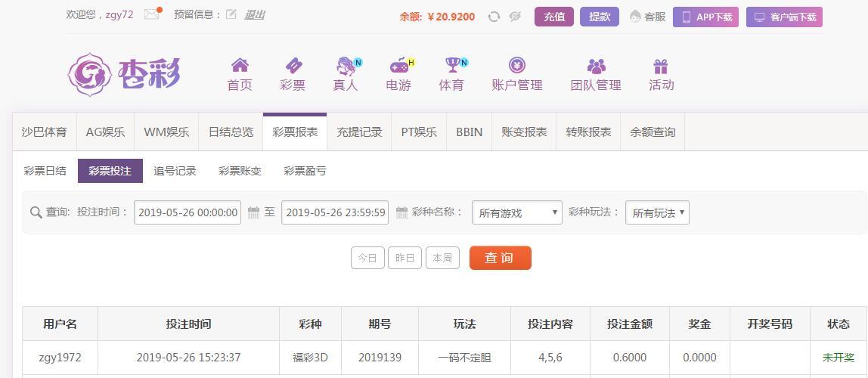Go to 首页 home icon
The width and height of the screenshot is (868, 378).
point(240,65)
